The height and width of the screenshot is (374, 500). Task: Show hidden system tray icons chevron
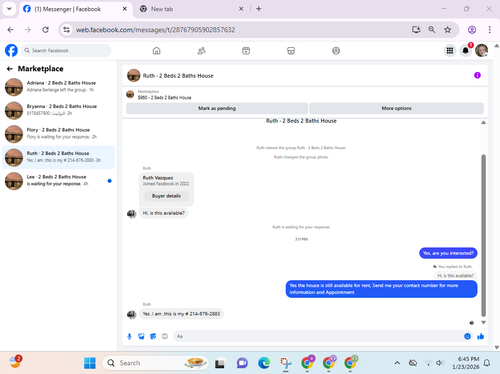(397, 363)
